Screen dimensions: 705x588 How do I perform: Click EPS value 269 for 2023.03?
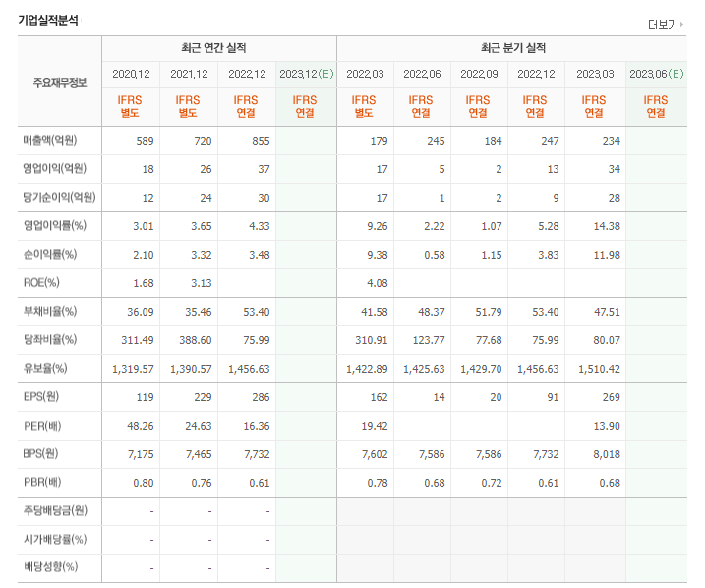(611, 397)
